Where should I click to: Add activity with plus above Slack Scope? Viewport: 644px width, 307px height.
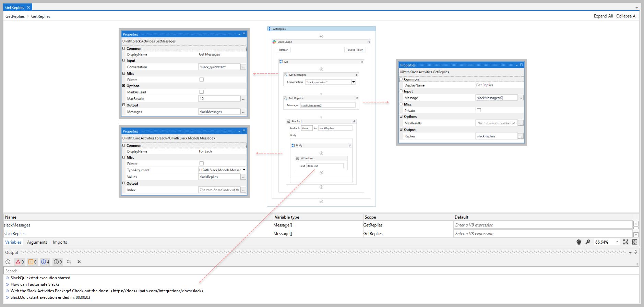[x=321, y=36]
